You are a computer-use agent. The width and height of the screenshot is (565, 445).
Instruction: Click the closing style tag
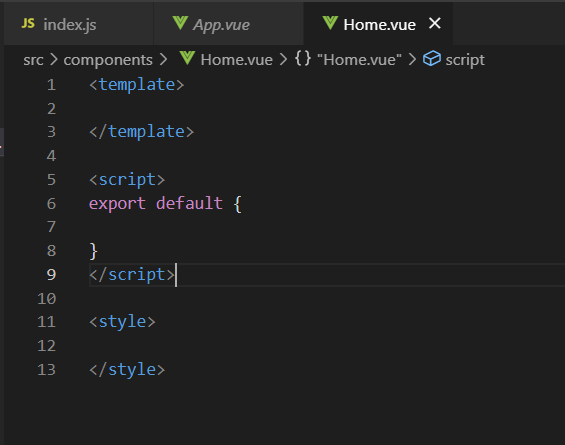coord(127,370)
